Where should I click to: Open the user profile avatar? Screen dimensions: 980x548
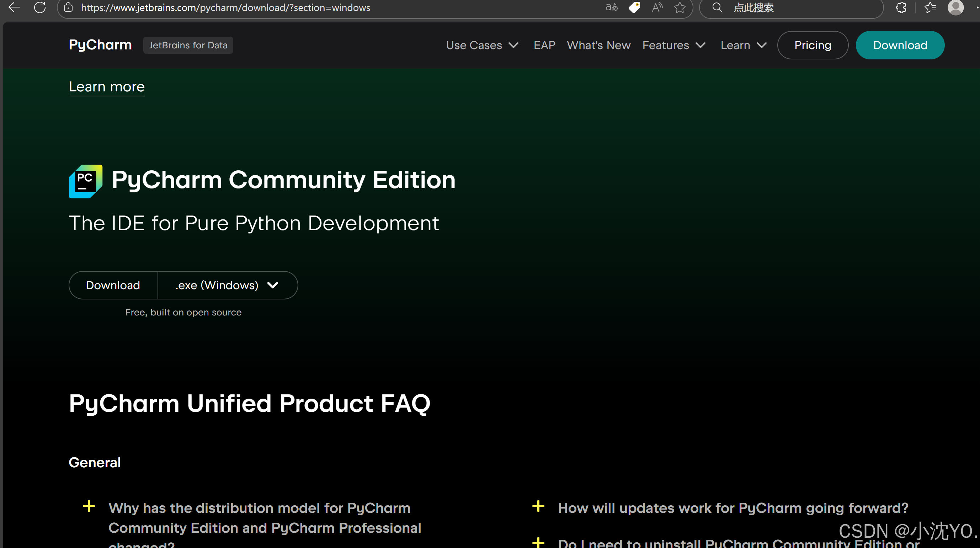[955, 7]
